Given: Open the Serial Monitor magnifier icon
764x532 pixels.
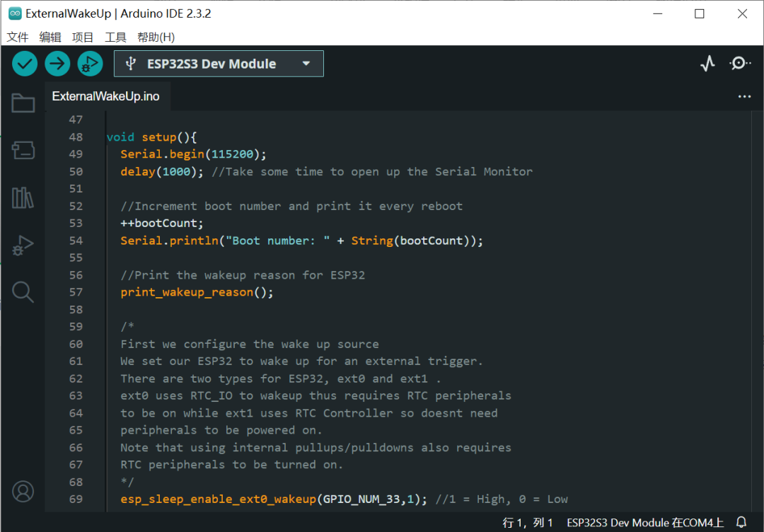Looking at the screenshot, I should click(740, 64).
